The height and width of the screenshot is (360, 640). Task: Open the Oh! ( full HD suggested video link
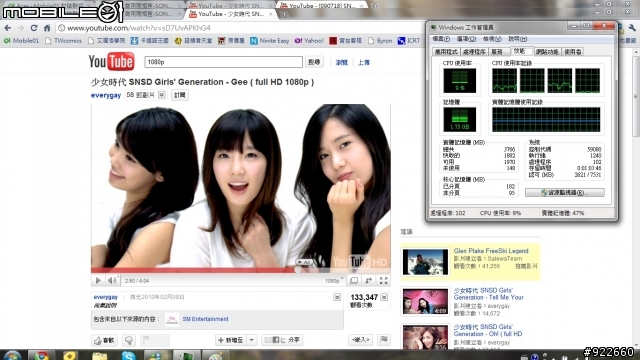tap(488, 330)
